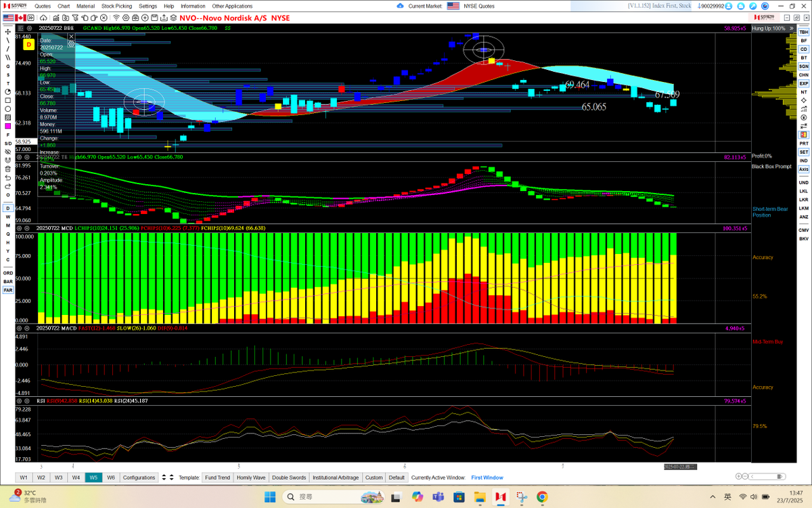Open the Stock Picking menu
Image resolution: width=812 pixels, height=508 pixels.
[x=116, y=6]
